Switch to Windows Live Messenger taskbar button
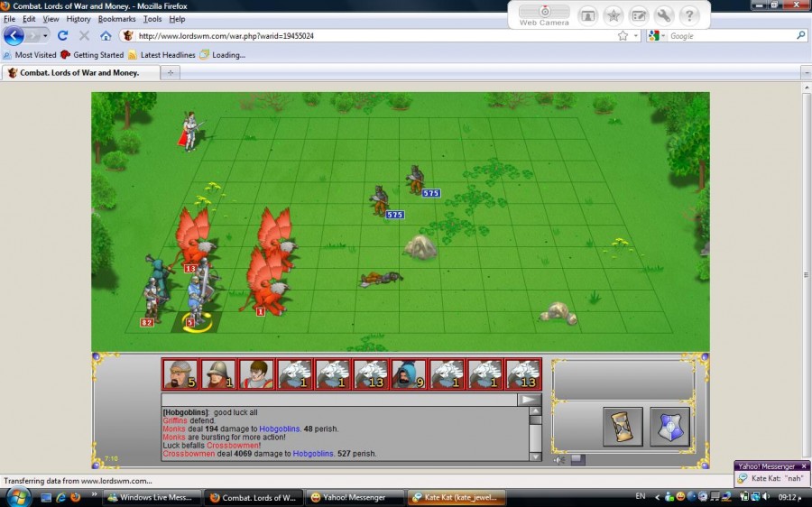This screenshot has height=507, width=812. (x=152, y=497)
